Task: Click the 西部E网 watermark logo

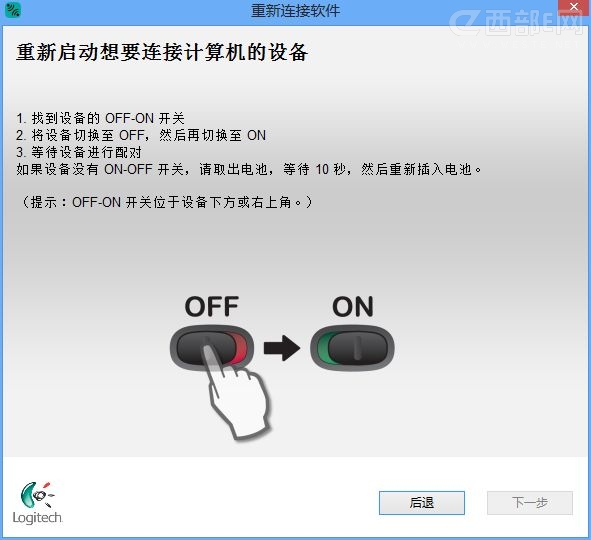Action: click(x=516, y=23)
